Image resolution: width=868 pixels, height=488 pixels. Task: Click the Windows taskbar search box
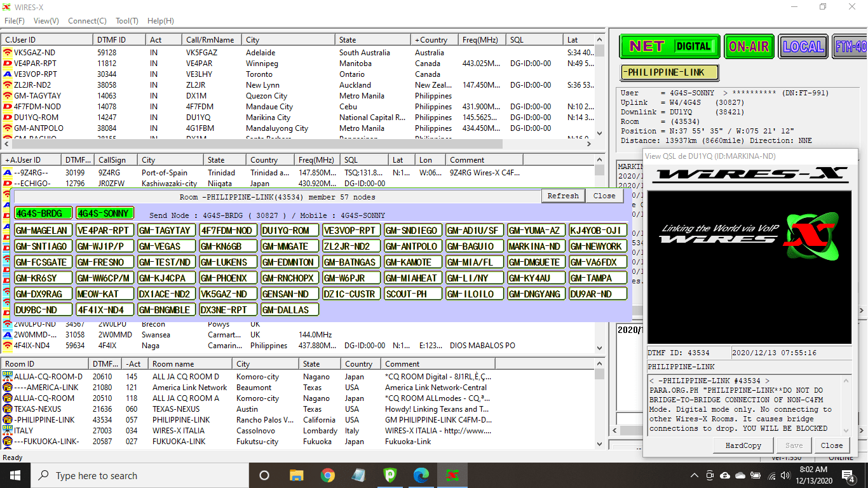click(140, 475)
